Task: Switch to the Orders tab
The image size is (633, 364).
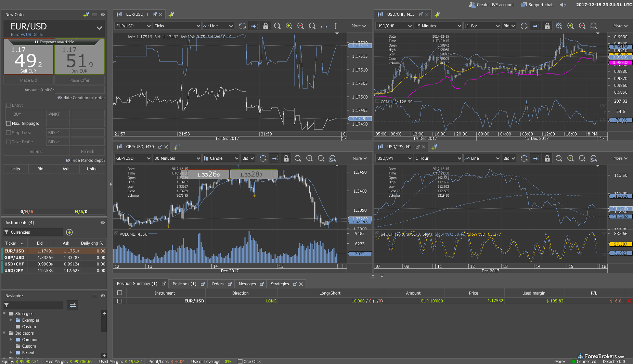Action: [217, 284]
